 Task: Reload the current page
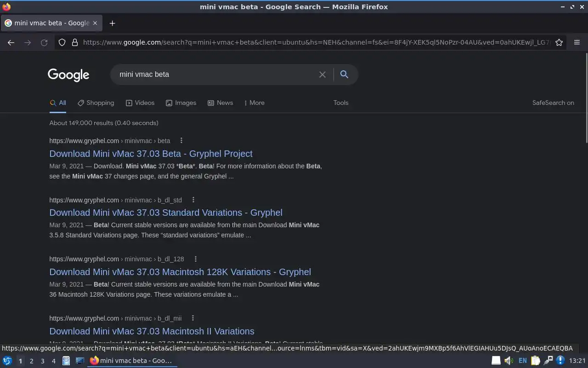coord(44,42)
